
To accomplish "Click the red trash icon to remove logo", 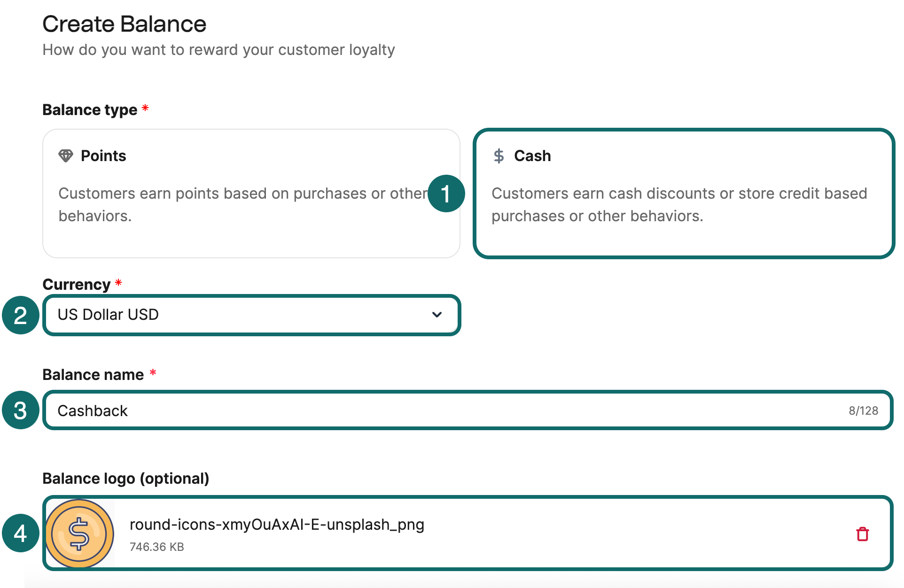I will click(862, 533).
